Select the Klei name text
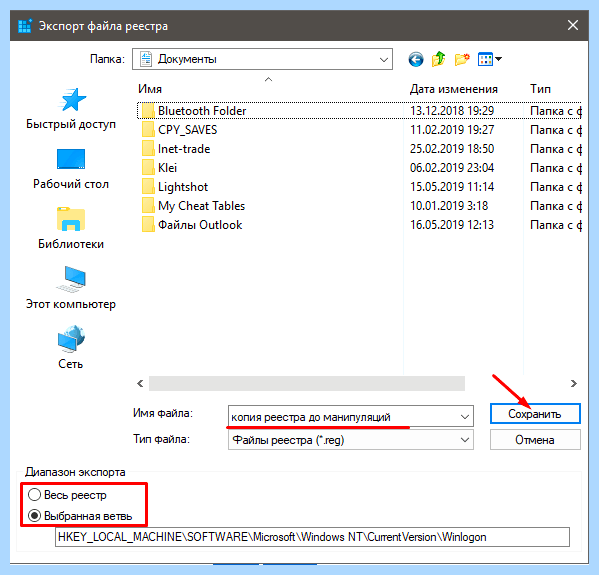The height and width of the screenshot is (575, 599). pos(167,168)
